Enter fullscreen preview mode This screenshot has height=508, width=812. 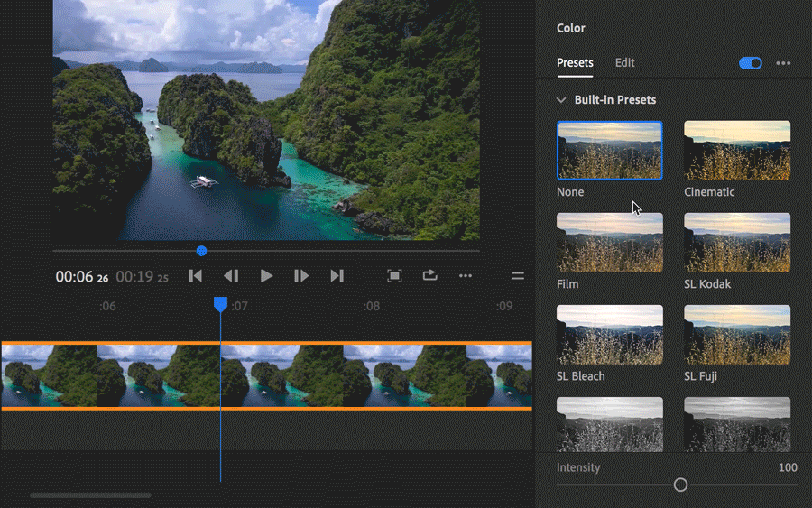[394, 276]
